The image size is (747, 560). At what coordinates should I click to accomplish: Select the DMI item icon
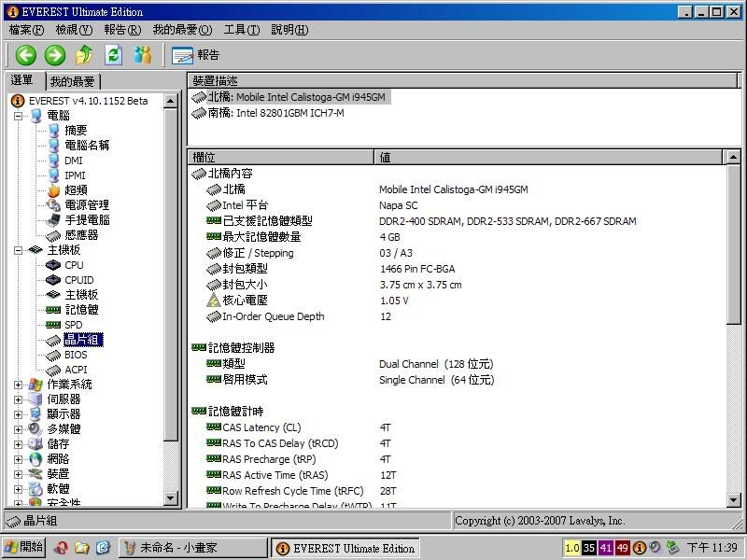click(54, 161)
